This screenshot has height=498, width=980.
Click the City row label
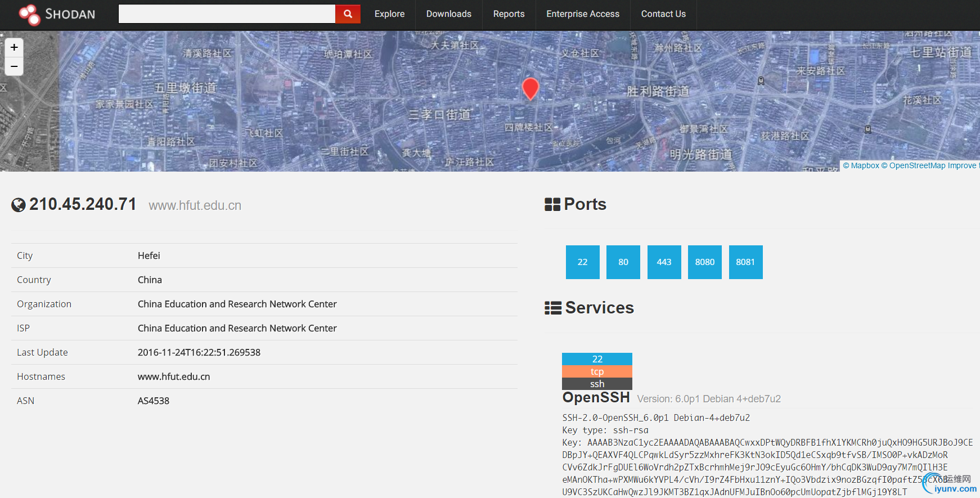pyautogui.click(x=25, y=255)
